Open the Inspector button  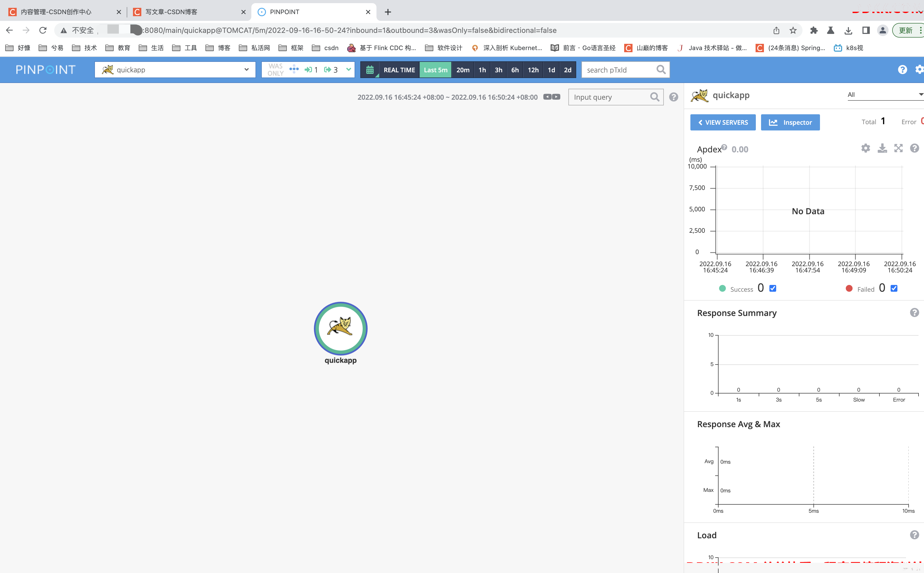pyautogui.click(x=790, y=122)
